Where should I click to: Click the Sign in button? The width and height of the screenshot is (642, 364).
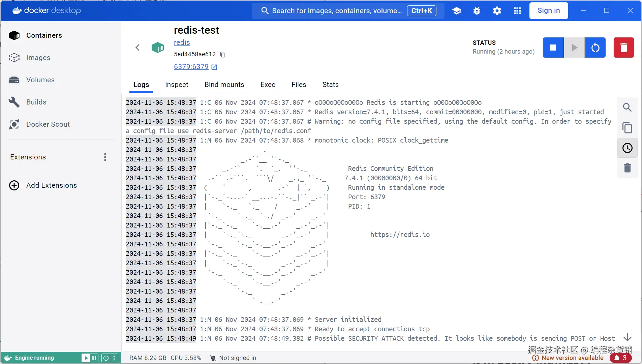click(548, 11)
